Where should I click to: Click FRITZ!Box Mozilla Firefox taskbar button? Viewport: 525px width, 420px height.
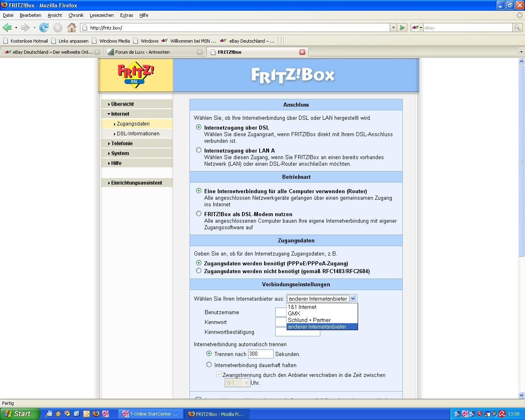[x=217, y=414]
